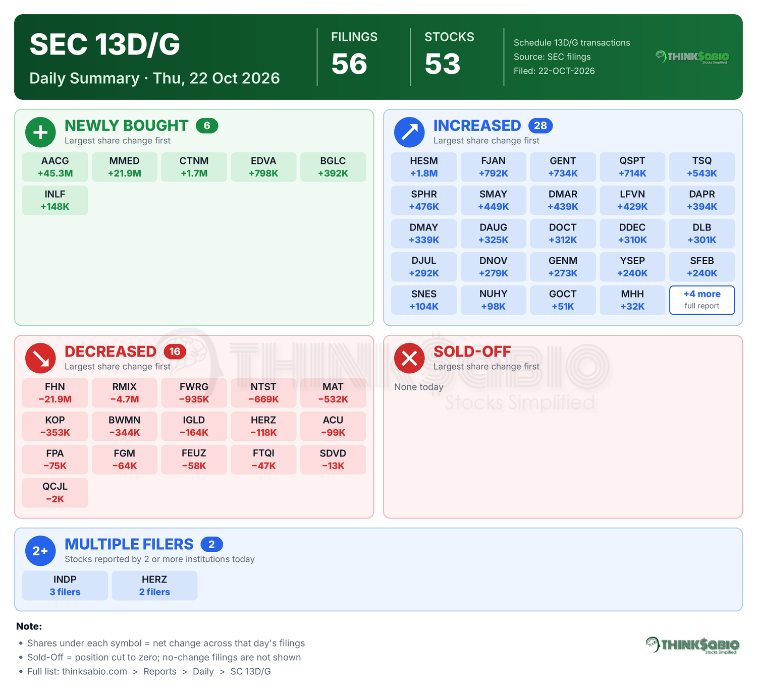Click the 'None today' text in Sold-Off
The image size is (757, 700).
click(x=419, y=387)
